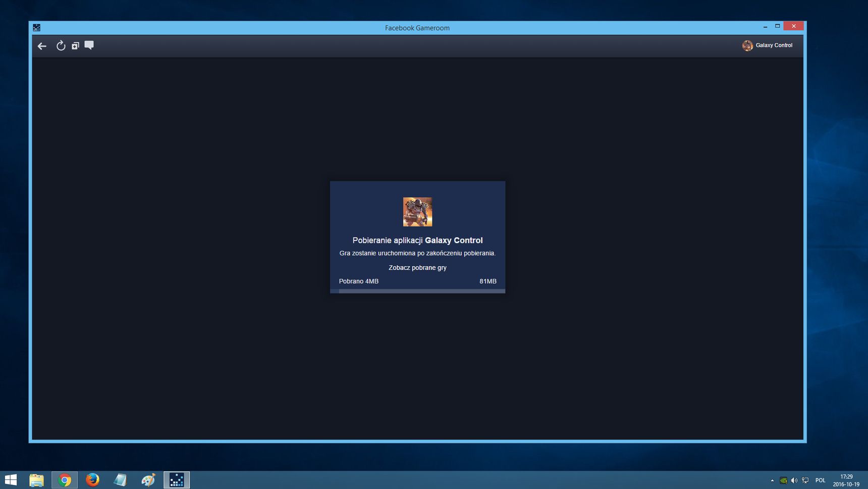Click the '81MB' total size text
This screenshot has width=868, height=489.
[488, 281]
